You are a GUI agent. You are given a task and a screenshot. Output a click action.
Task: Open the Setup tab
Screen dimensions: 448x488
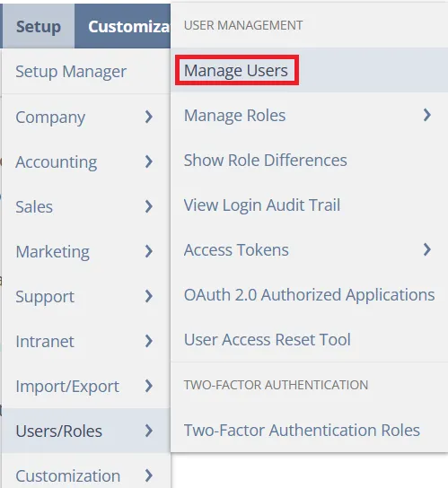click(x=38, y=26)
